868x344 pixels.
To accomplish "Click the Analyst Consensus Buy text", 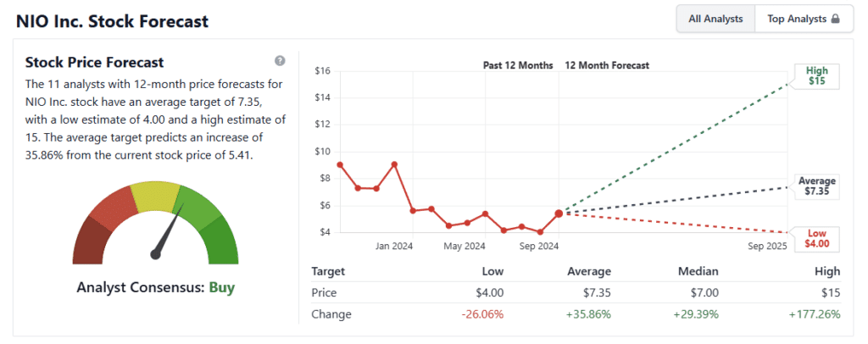I will (155, 287).
